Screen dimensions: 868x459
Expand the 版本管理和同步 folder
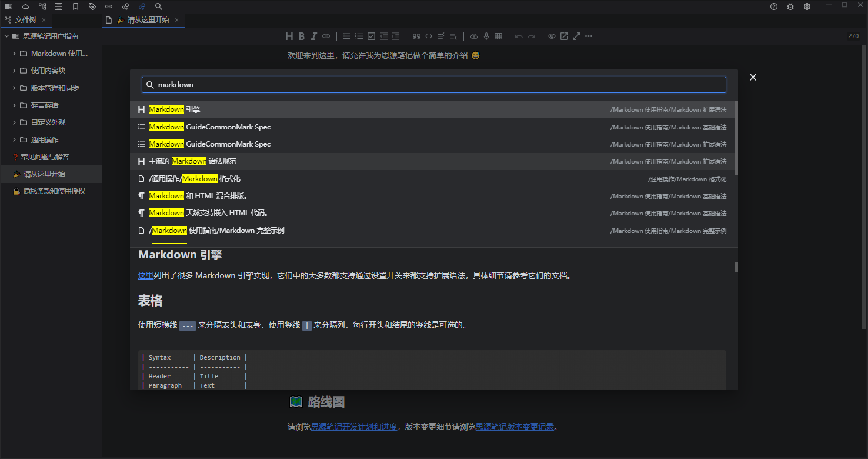point(15,88)
